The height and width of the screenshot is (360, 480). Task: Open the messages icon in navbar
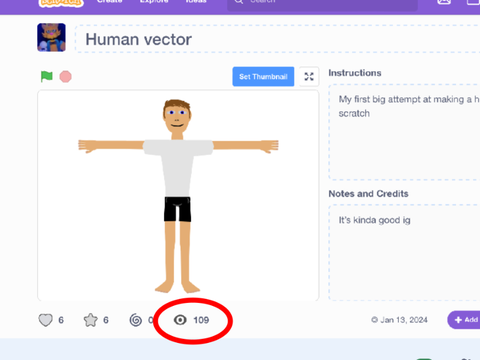pyautogui.click(x=444, y=2)
